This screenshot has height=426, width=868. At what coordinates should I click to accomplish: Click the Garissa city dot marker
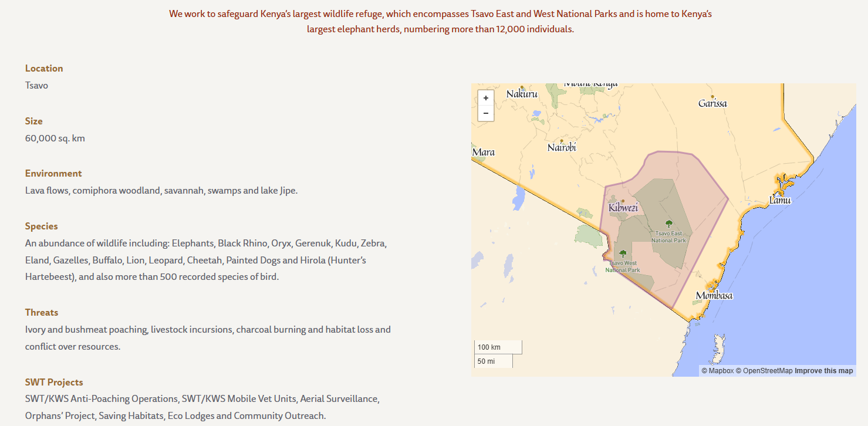712,96
